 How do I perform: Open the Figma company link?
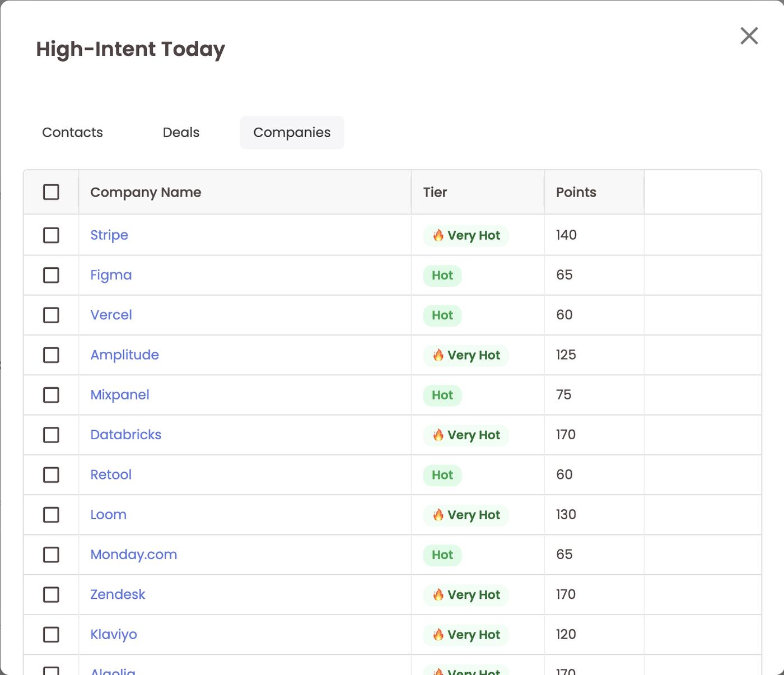coord(111,275)
